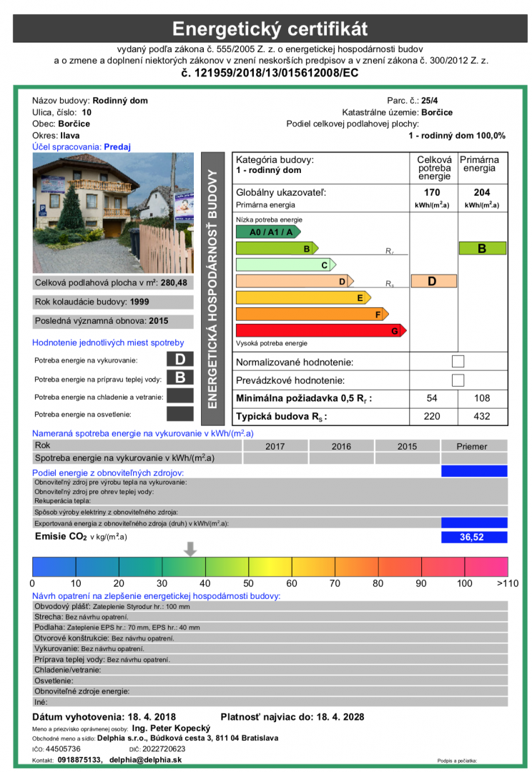Click the Dátum vyhotovenia: 18. 4. 2018 text

click(x=104, y=717)
